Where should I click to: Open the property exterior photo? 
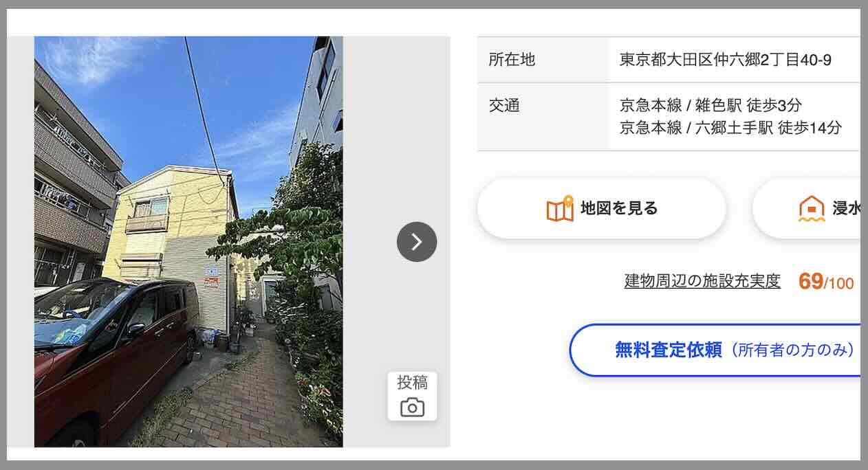pyautogui.click(x=188, y=242)
